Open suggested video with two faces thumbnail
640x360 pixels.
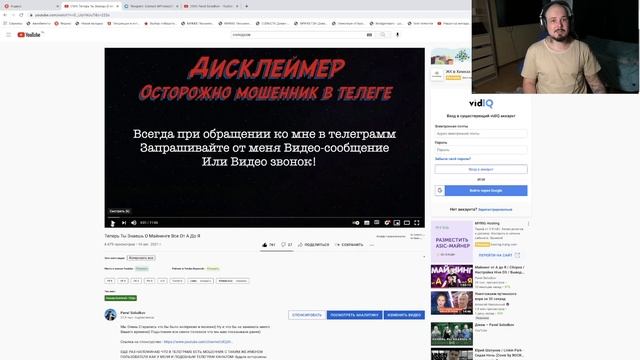tap(452, 302)
